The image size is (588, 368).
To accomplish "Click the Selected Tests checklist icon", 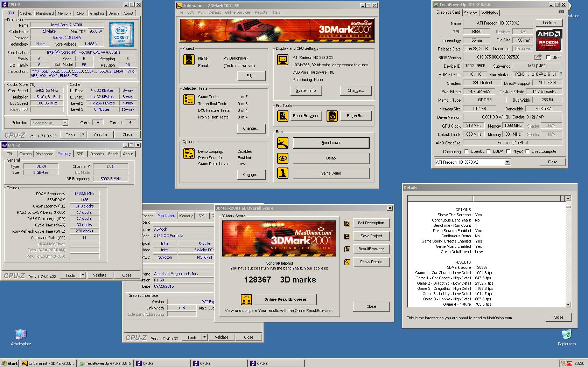I will (189, 100).
